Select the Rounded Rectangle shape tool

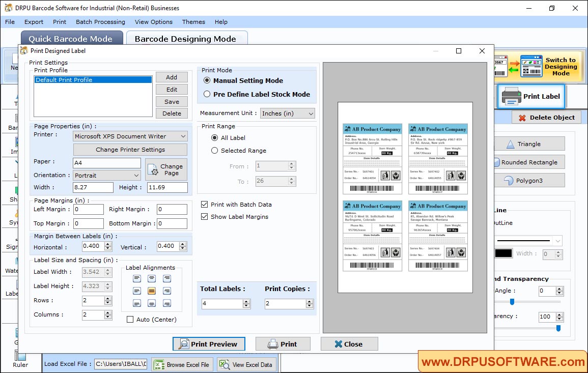[529, 162]
